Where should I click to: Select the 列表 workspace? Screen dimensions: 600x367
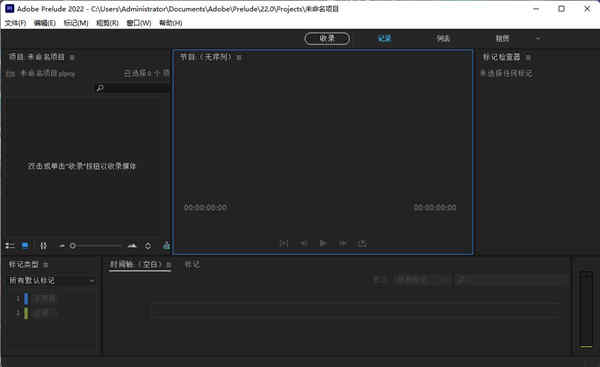[443, 38]
